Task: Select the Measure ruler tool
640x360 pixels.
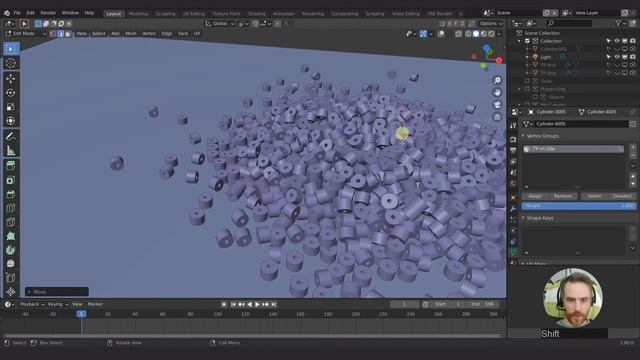Action: pyautogui.click(x=11, y=151)
